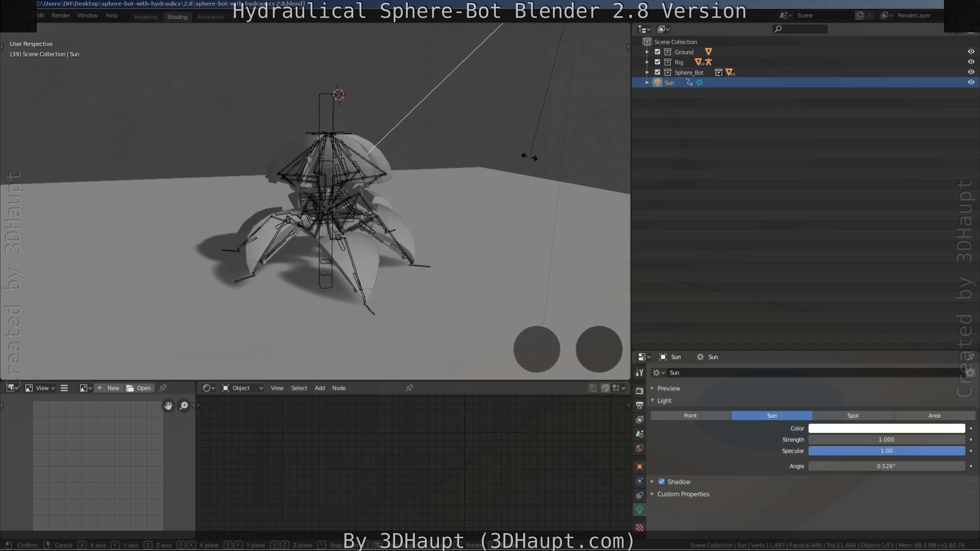Switch to the Animation workspace tab

click(x=210, y=17)
